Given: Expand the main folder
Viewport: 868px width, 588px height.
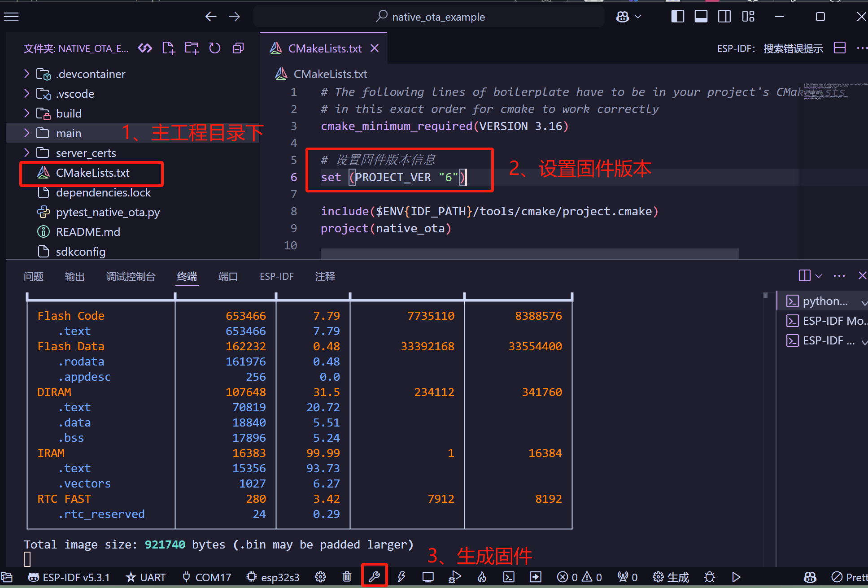Looking at the screenshot, I should pos(69,133).
